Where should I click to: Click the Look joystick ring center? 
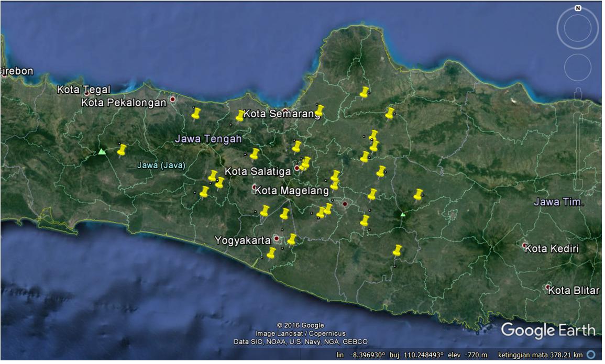coord(577,28)
